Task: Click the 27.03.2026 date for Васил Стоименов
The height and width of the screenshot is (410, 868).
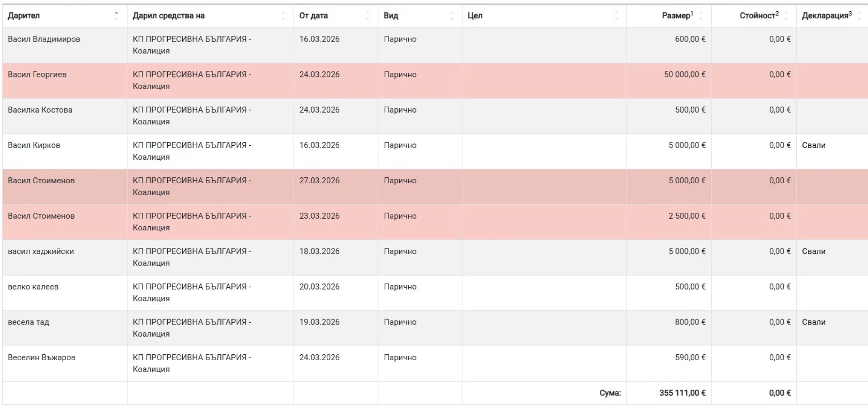Action: tap(319, 181)
